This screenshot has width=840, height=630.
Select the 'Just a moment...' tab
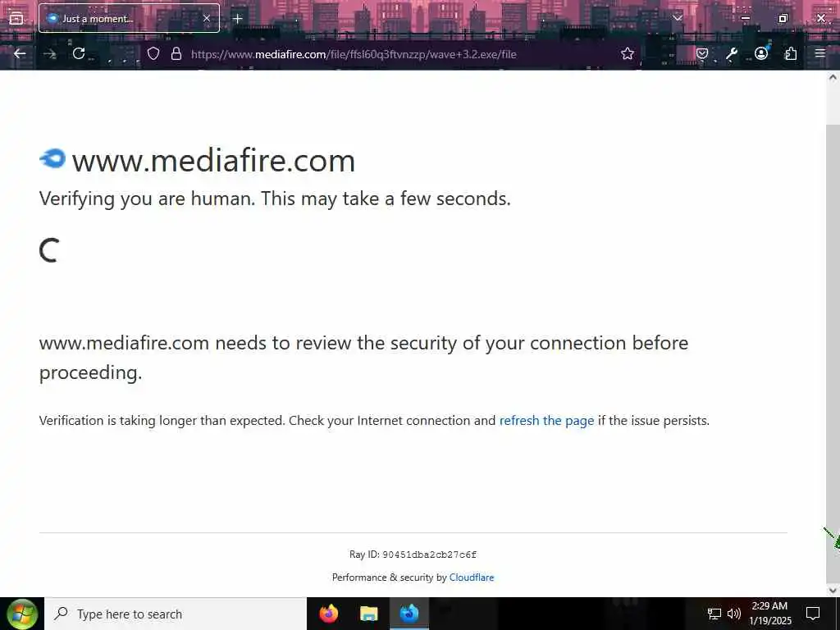(129, 18)
